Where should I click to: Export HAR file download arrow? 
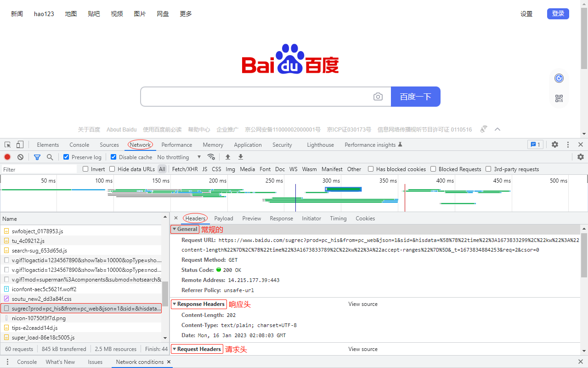pos(241,157)
